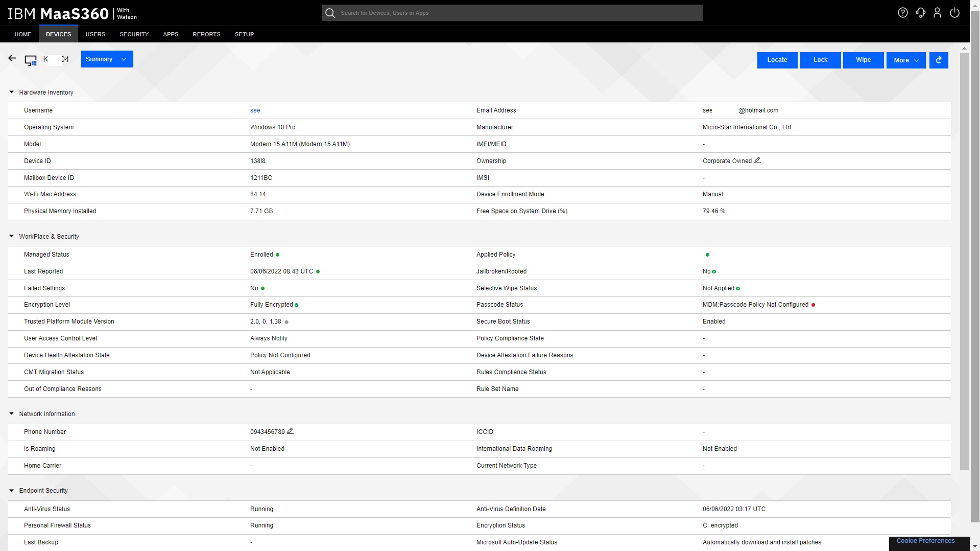This screenshot has width=980, height=551.
Task: Open Cookie Preferences
Action: 925,541
